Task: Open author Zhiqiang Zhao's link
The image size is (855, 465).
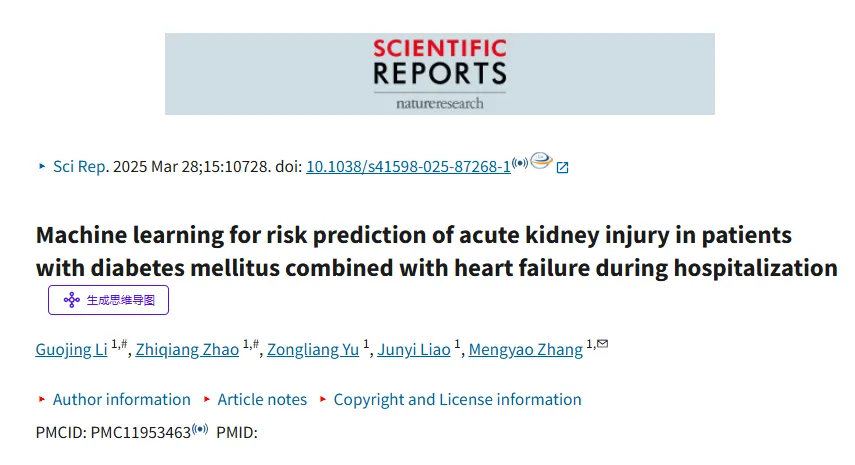Action: 188,349
